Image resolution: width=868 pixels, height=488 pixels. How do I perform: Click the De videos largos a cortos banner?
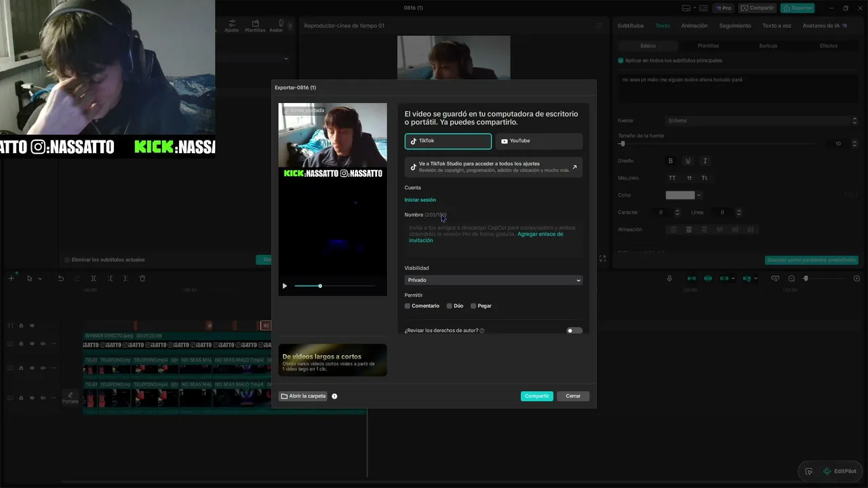[332, 360]
